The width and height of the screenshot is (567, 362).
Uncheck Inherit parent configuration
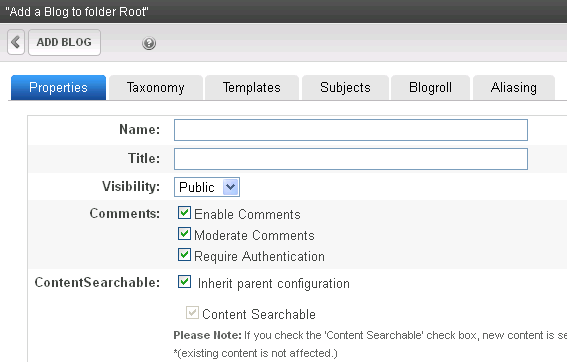[184, 281]
